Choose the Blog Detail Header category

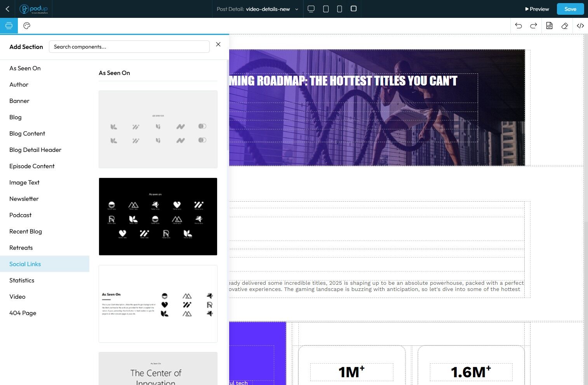point(45,150)
